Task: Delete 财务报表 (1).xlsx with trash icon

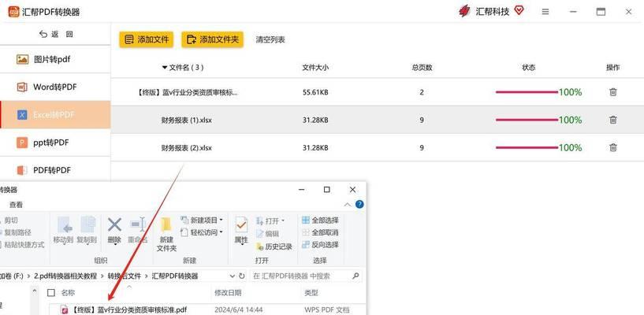Action: (612, 120)
